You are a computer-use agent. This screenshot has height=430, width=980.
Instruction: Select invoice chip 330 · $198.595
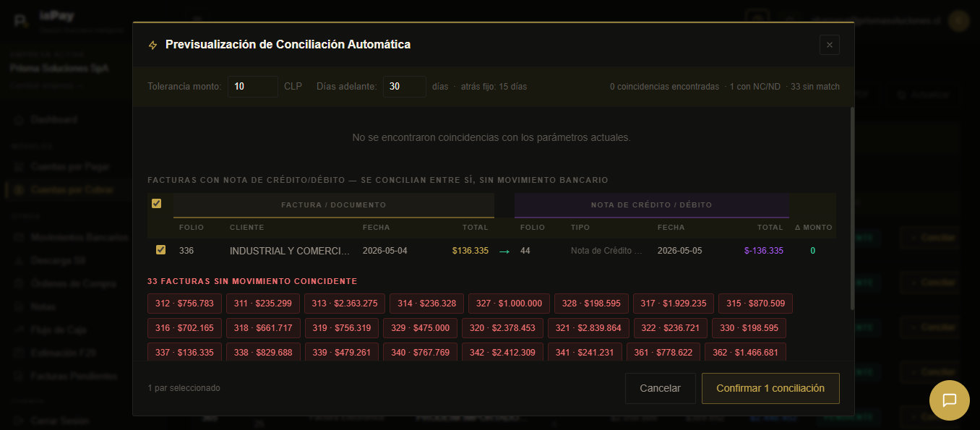coord(749,328)
